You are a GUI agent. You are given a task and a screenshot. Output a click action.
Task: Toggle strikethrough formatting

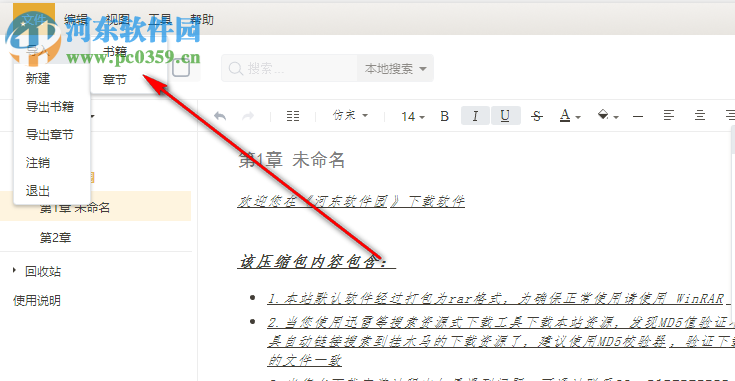click(537, 116)
